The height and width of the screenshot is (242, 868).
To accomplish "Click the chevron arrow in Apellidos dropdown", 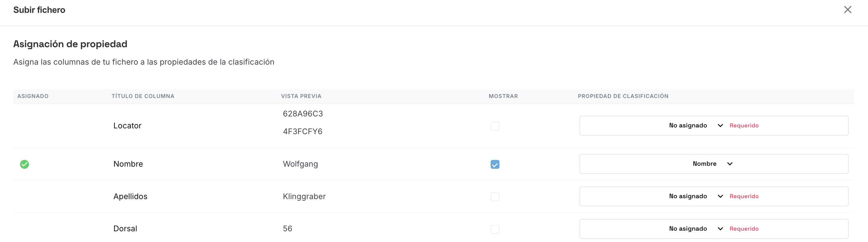I will point(720,196).
